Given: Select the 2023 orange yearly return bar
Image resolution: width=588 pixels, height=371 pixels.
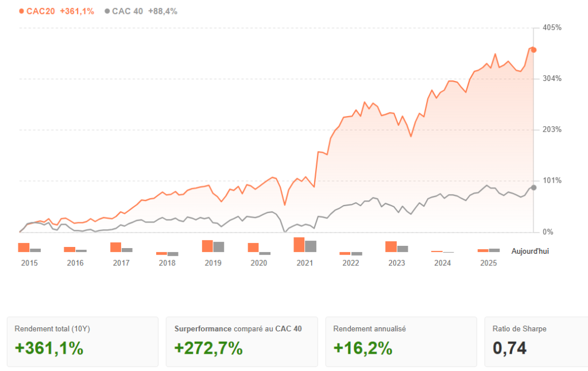Looking at the screenshot, I should (391, 246).
